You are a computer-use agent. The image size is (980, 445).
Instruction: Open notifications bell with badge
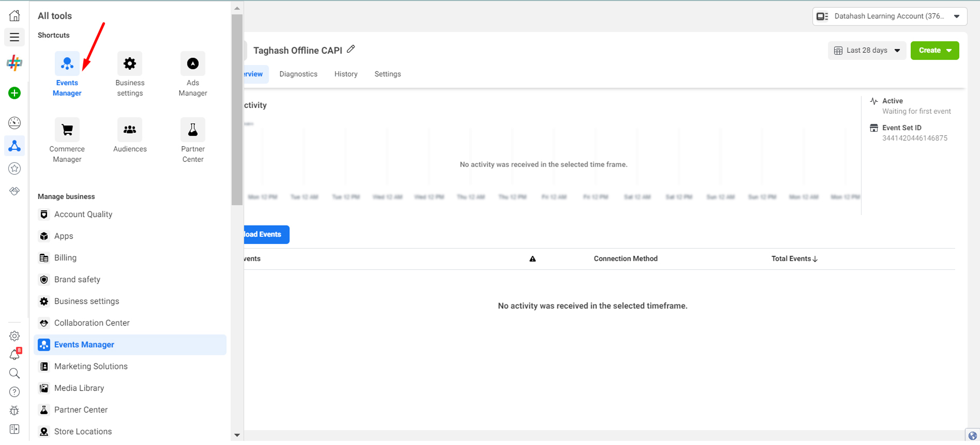tap(14, 355)
